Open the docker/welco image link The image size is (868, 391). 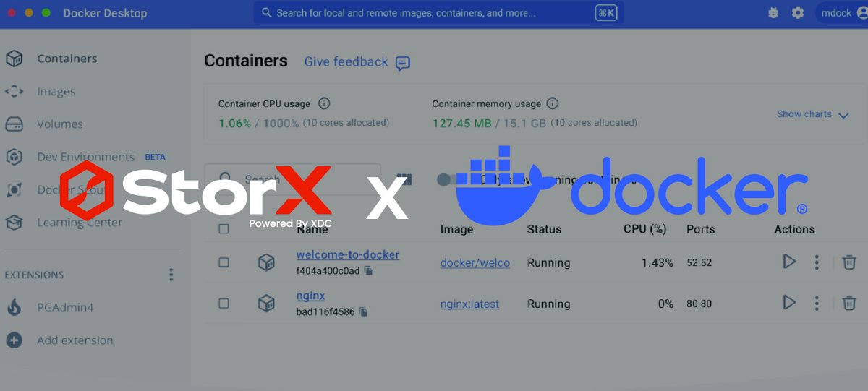point(475,263)
